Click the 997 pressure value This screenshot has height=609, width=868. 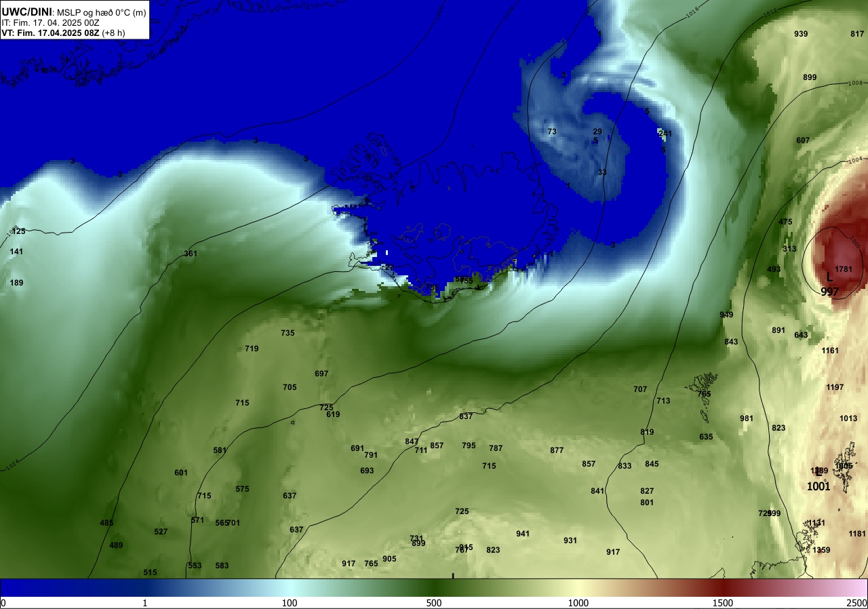830,292
